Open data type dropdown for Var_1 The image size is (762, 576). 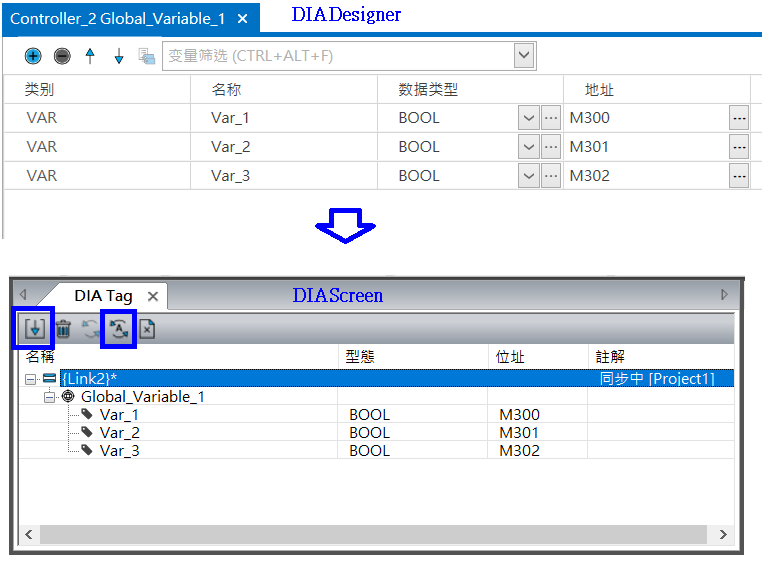(x=529, y=118)
